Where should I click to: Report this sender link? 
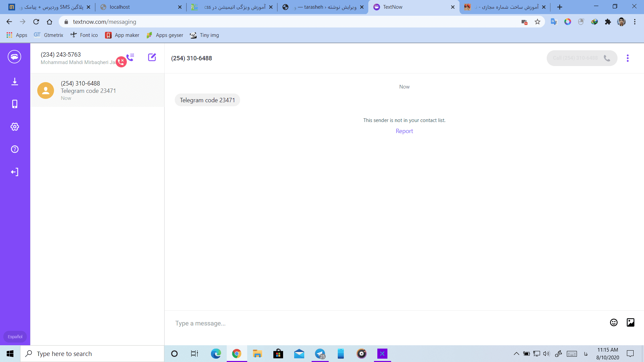(404, 131)
